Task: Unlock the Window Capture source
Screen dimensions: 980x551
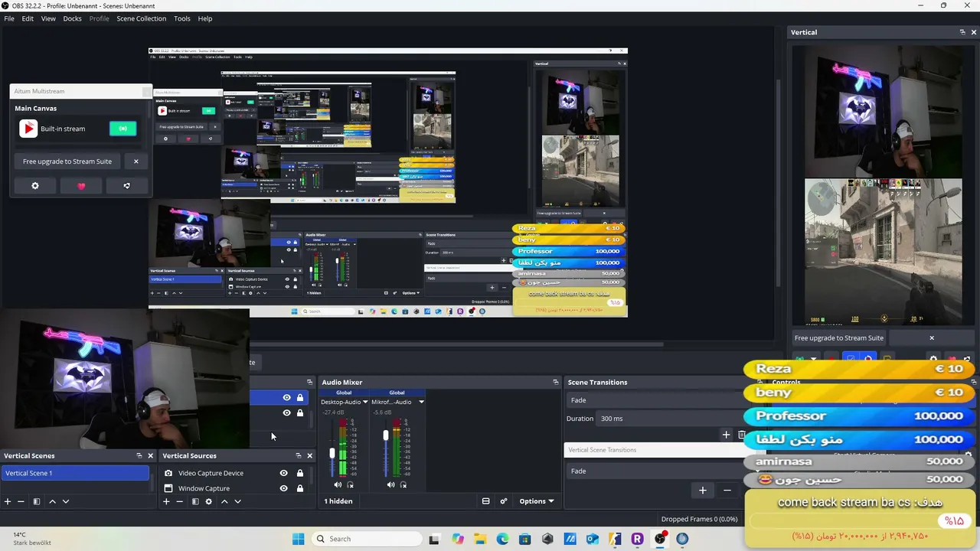Action: coord(300,488)
